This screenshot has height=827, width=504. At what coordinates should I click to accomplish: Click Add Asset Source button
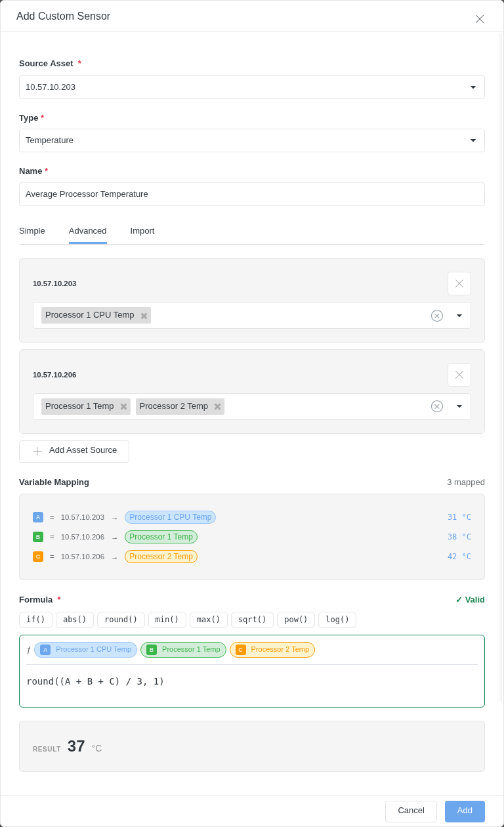tap(74, 451)
